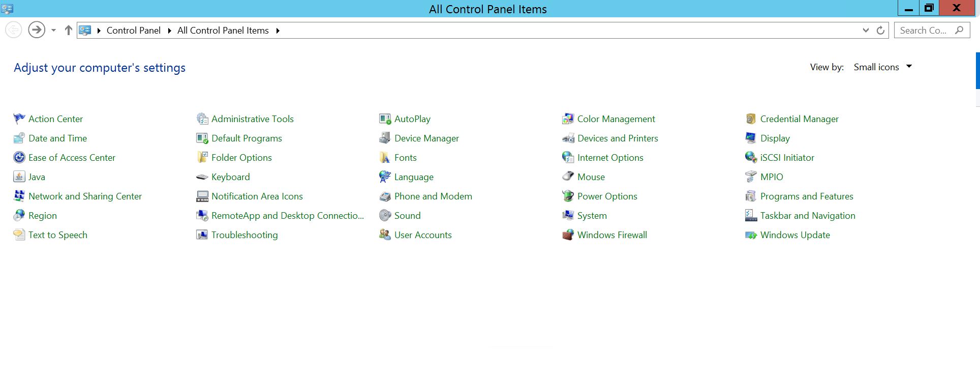Open the Notification Area Icons icon
Screen dimensions: 980x376
point(202,196)
